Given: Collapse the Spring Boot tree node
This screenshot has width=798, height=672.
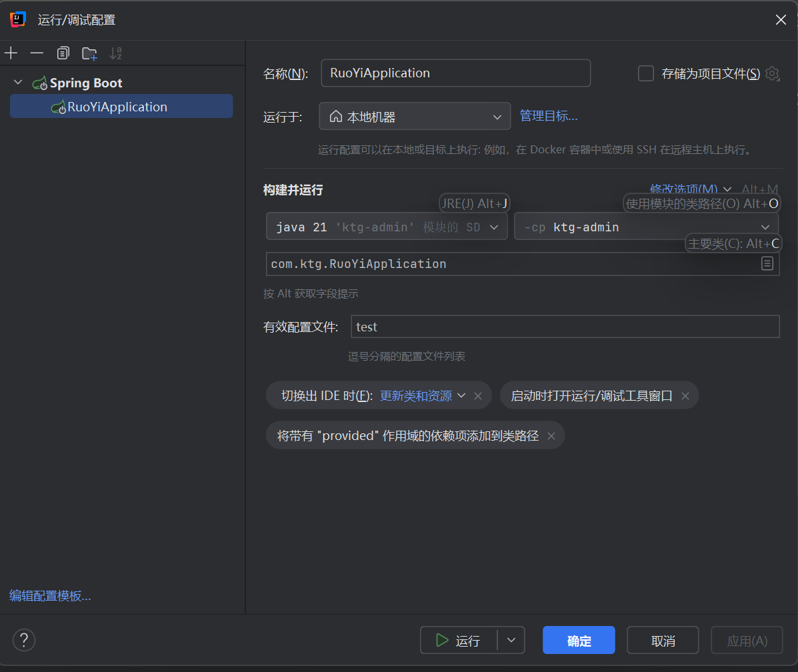Looking at the screenshot, I should pyautogui.click(x=18, y=83).
